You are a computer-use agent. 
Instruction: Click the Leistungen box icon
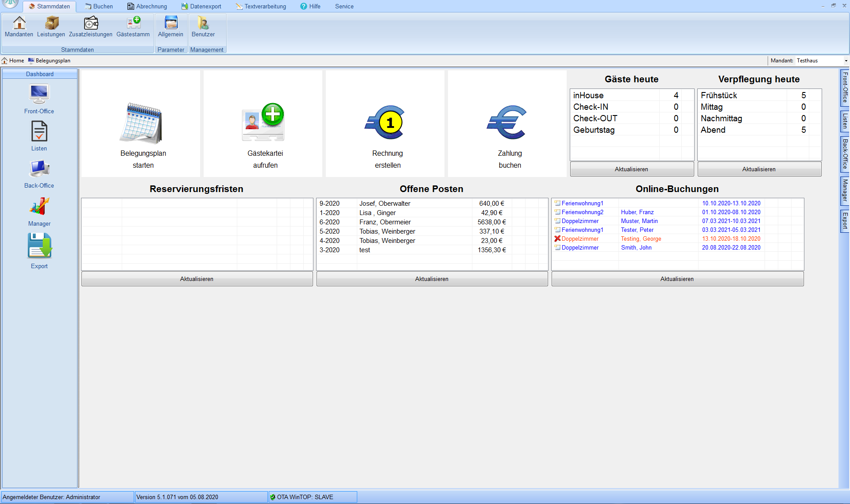pyautogui.click(x=51, y=23)
